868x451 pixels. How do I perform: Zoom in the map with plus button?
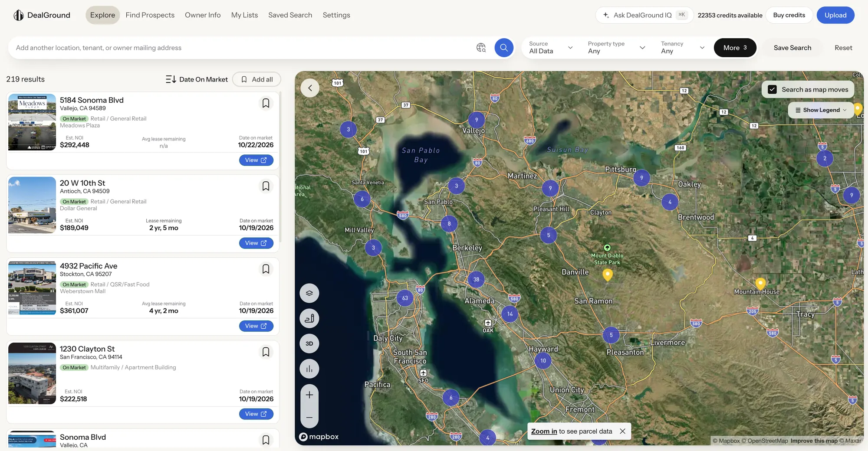click(x=309, y=395)
